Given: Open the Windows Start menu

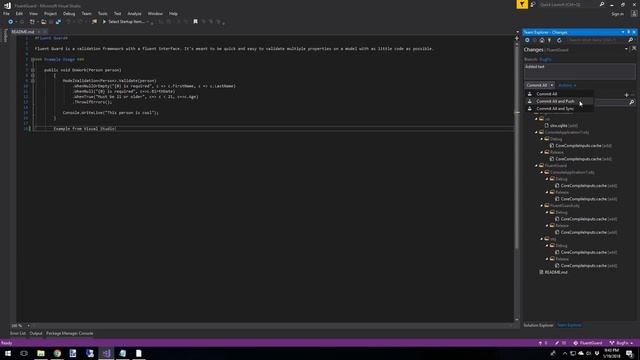Looking at the screenshot, I should pos(8,353).
